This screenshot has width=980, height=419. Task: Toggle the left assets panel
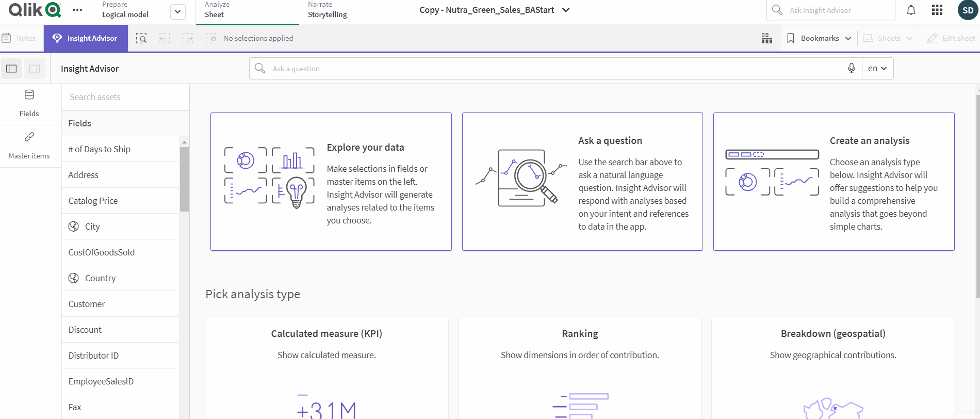[x=11, y=69]
